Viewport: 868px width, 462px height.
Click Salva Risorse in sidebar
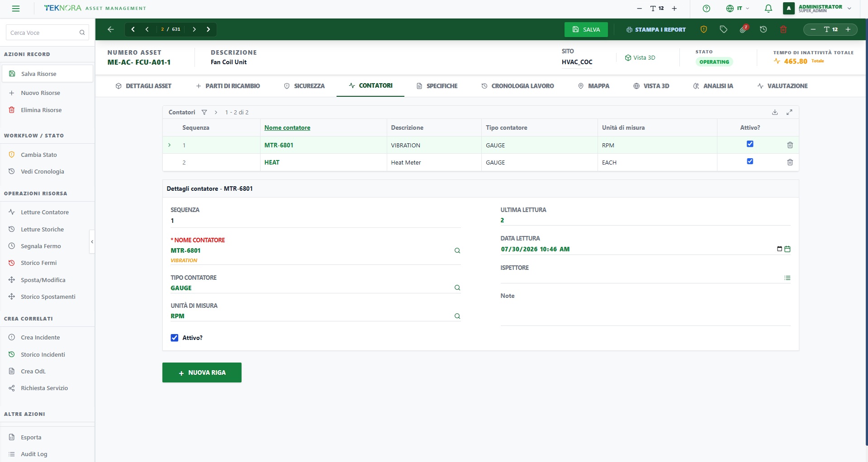click(x=47, y=74)
